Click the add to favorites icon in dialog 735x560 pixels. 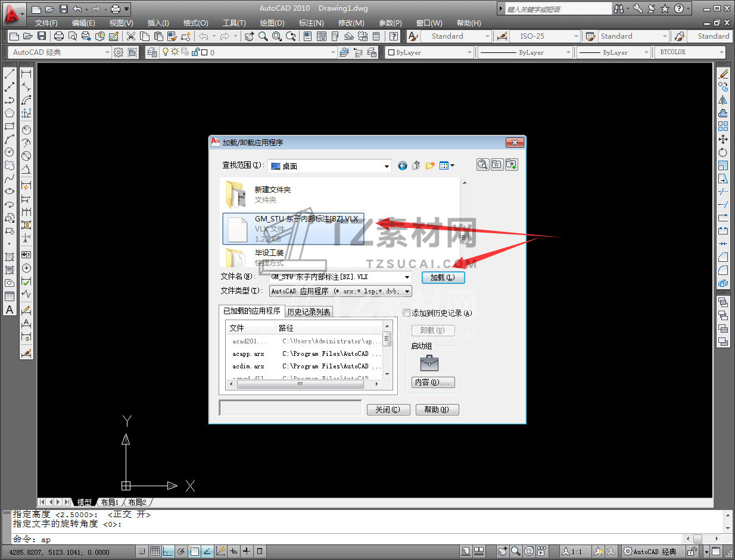coord(511,165)
